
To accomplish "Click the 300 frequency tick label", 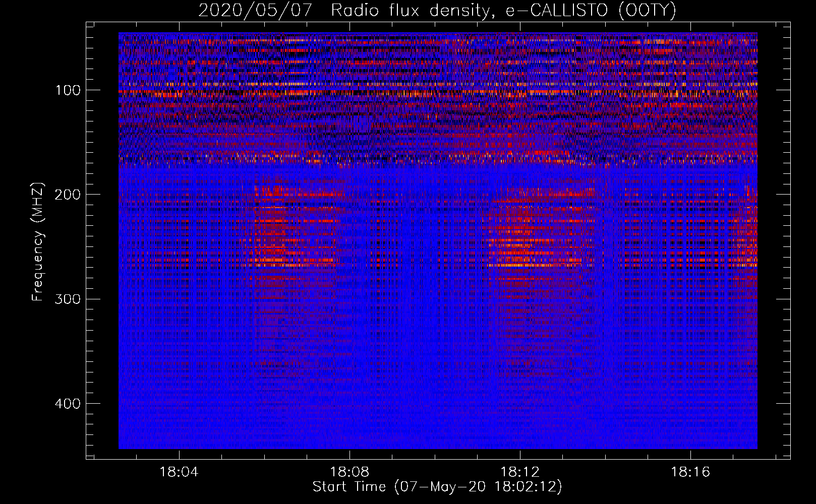I will (67, 299).
